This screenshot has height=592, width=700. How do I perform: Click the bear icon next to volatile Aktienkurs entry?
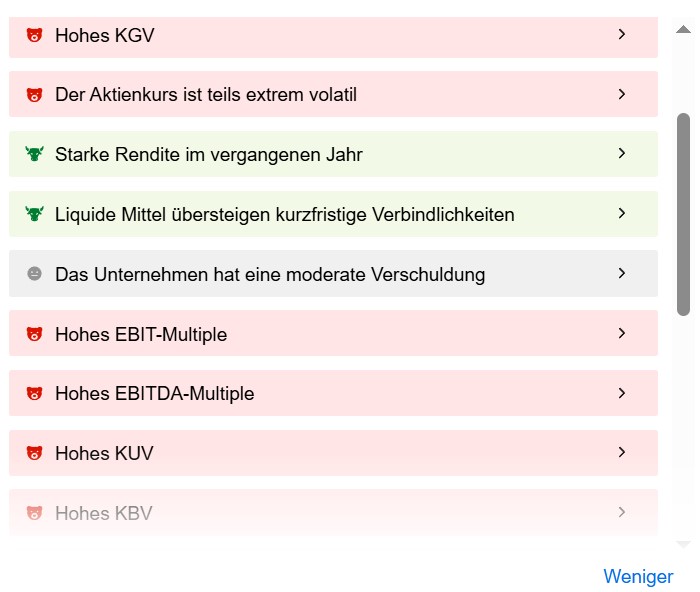[34, 95]
